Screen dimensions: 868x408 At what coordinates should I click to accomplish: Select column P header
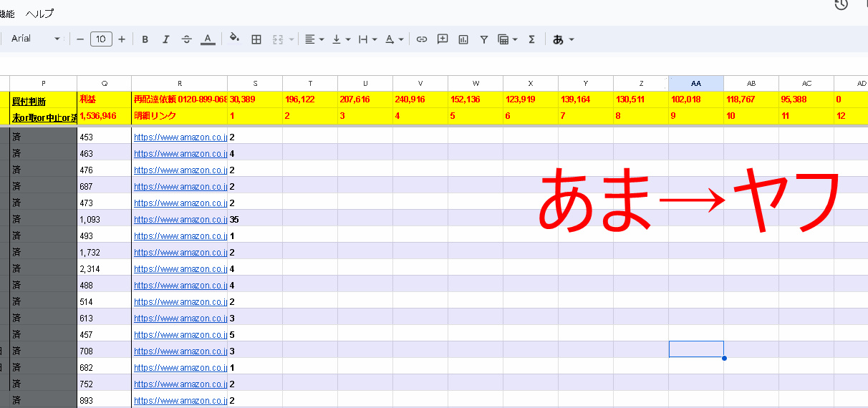(43, 83)
